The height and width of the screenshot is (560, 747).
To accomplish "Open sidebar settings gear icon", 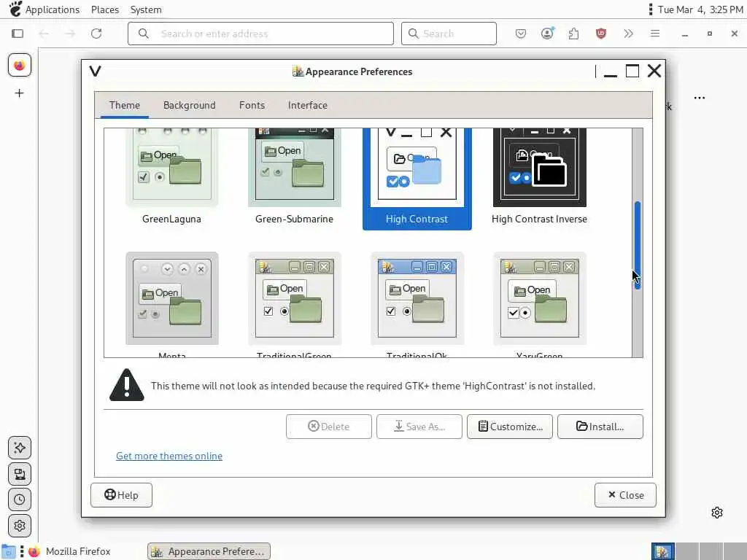I will 20,526.
